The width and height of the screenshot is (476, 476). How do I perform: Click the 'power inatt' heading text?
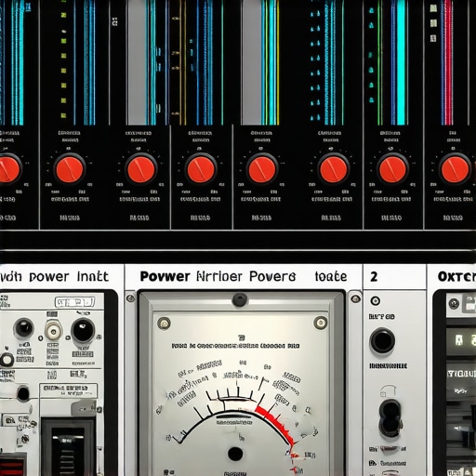point(69,277)
